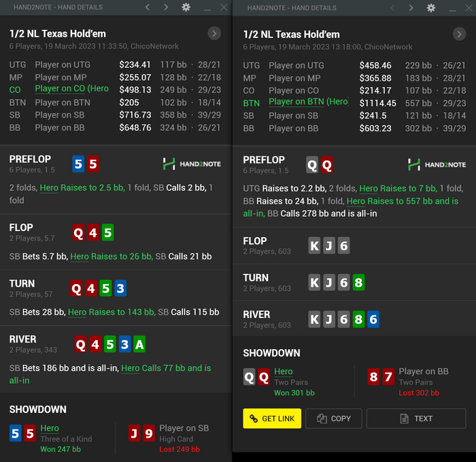Click blue 5 hole card in left preflop
This screenshot has width=476, height=462.
click(78, 164)
